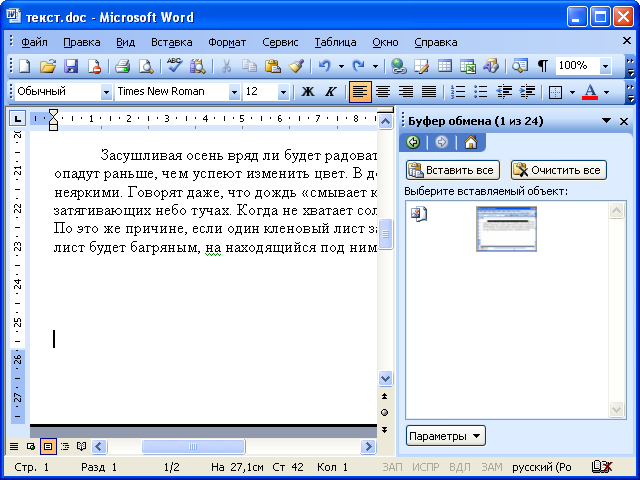Viewport: 640px width, 480px height.
Task: Open the borders dropdown arrow
Action: click(x=572, y=92)
